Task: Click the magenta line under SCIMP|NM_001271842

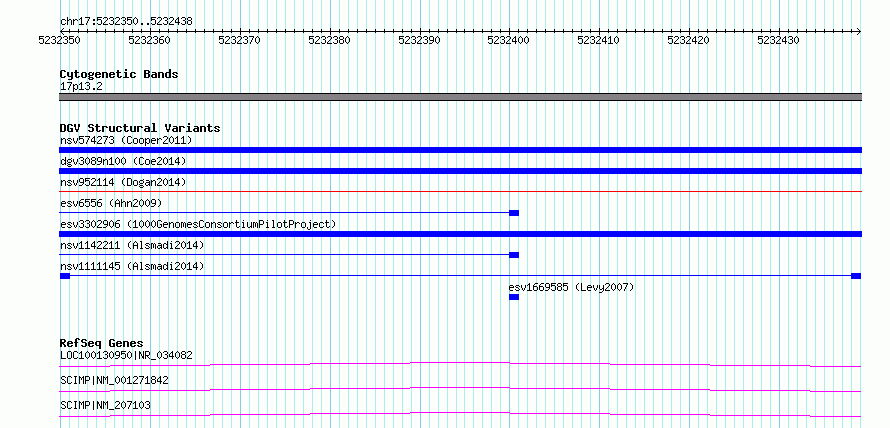Action: coord(460,389)
